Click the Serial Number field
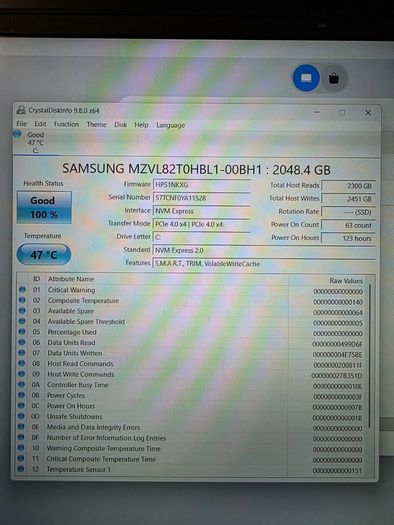 [x=202, y=198]
